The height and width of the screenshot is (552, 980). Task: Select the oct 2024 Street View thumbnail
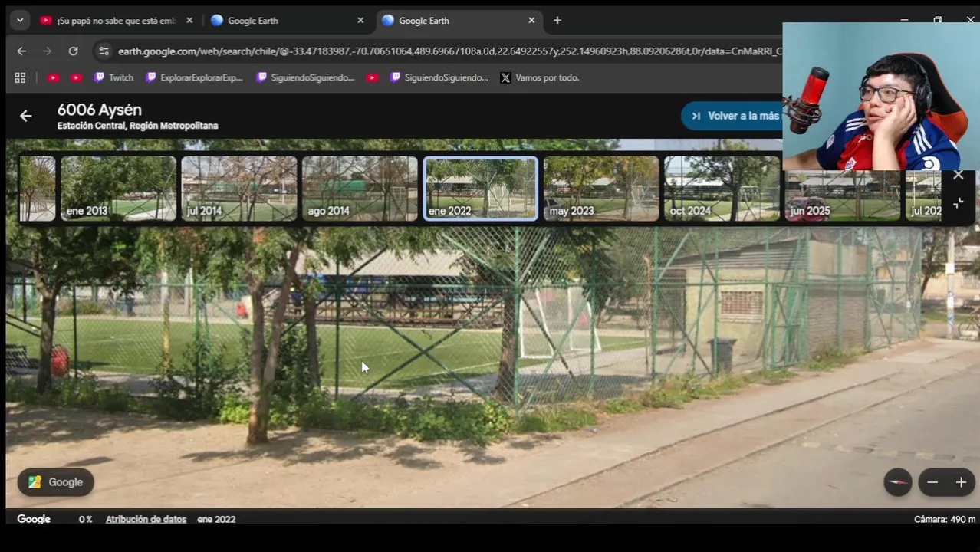click(722, 189)
